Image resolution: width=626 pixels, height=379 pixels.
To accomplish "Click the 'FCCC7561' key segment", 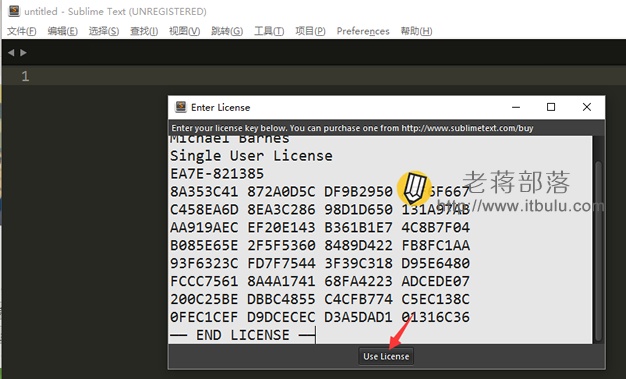I will pos(204,281).
